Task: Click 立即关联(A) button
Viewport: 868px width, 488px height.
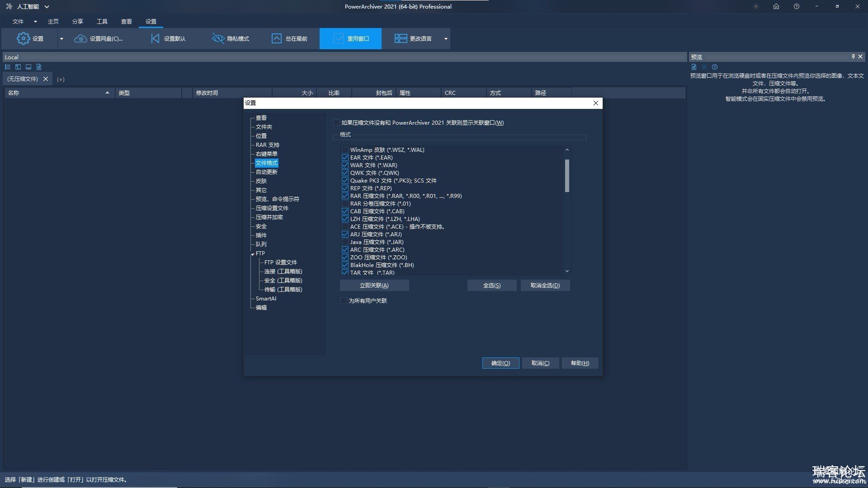Action: pos(374,285)
